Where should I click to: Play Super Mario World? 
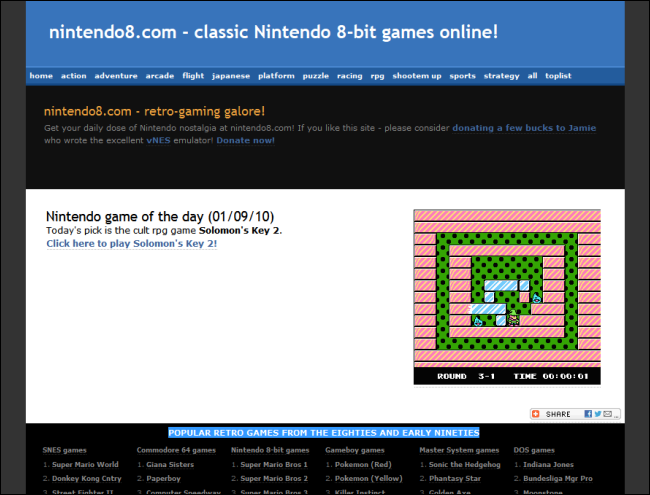pos(85,465)
